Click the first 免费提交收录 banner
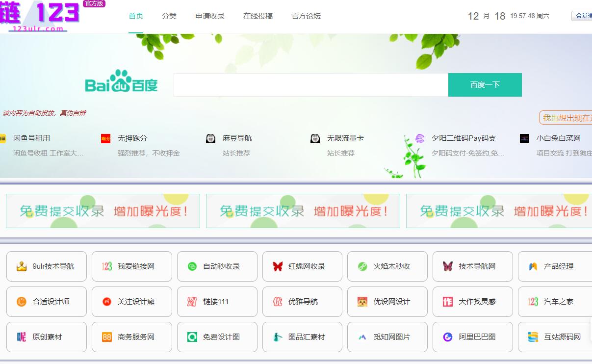 tap(103, 211)
